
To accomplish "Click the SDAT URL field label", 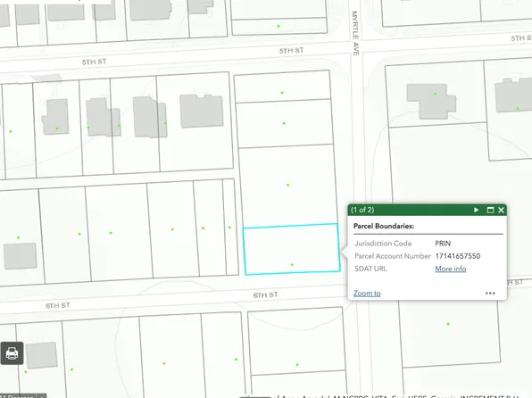I will pos(370,269).
